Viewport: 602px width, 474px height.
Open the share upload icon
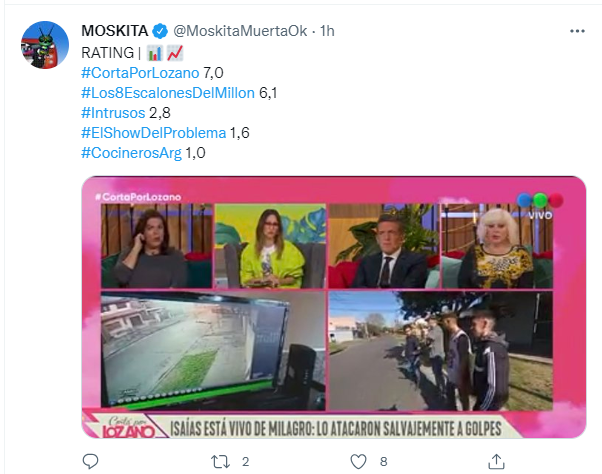tap(496, 461)
